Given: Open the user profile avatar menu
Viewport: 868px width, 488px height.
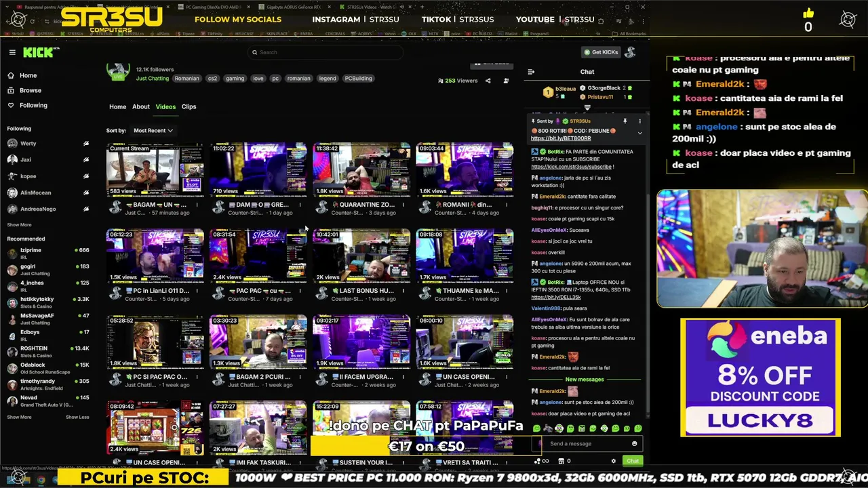Looking at the screenshot, I should point(630,52).
